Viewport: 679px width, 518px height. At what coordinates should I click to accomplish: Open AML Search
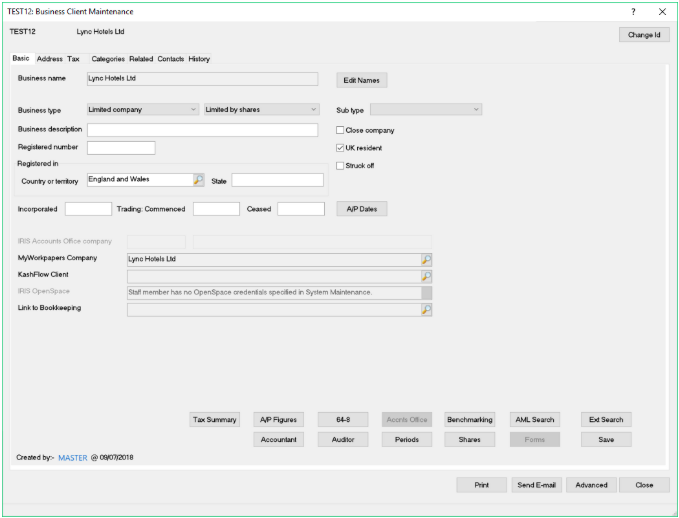point(534,420)
